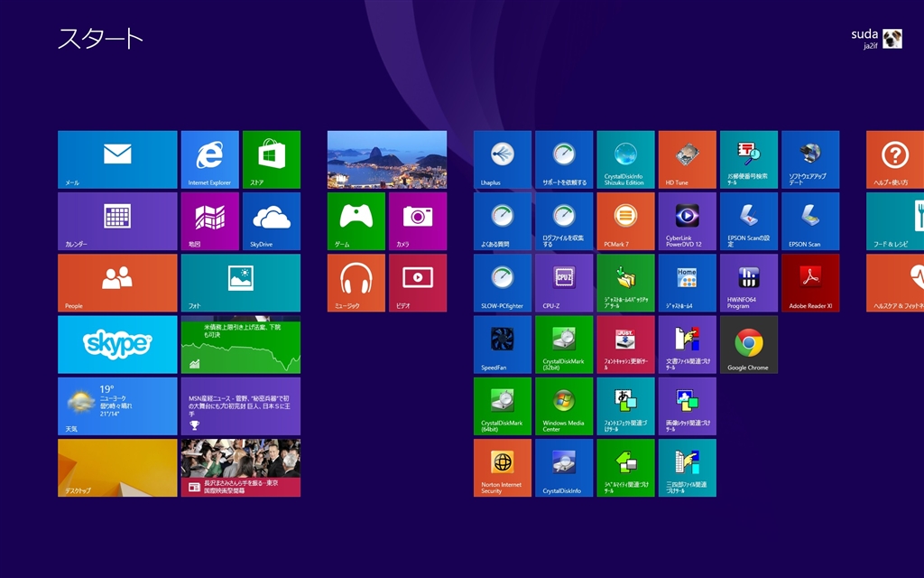
Task: Open the ストア (Store) tile
Action: pyautogui.click(x=272, y=160)
